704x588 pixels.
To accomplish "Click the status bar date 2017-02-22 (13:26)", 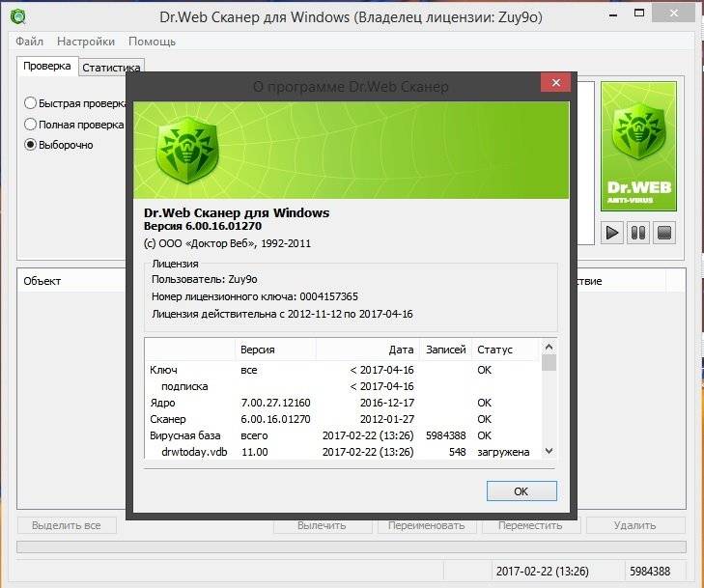I will tap(542, 571).
